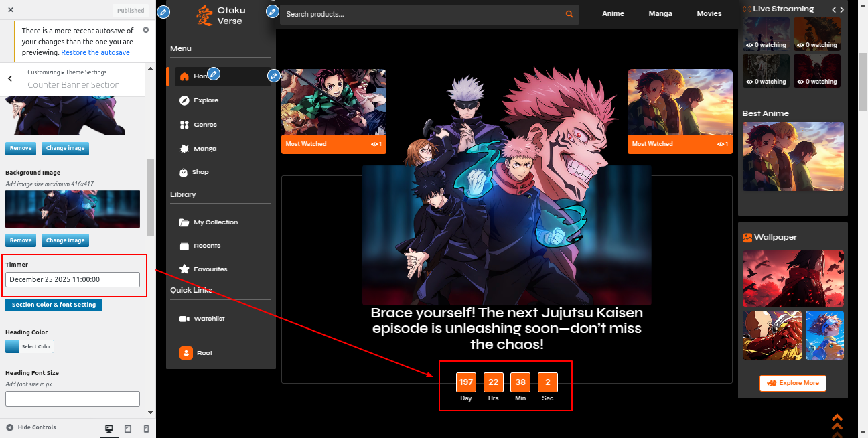Screen dimensions: 868x438
Task: Select the Genres grid icon
Action: pos(184,125)
